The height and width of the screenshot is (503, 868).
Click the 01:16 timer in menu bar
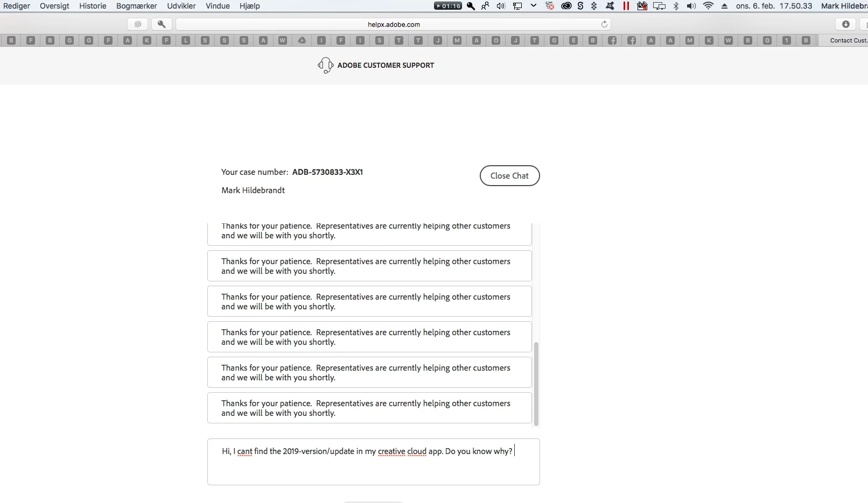(x=448, y=6)
